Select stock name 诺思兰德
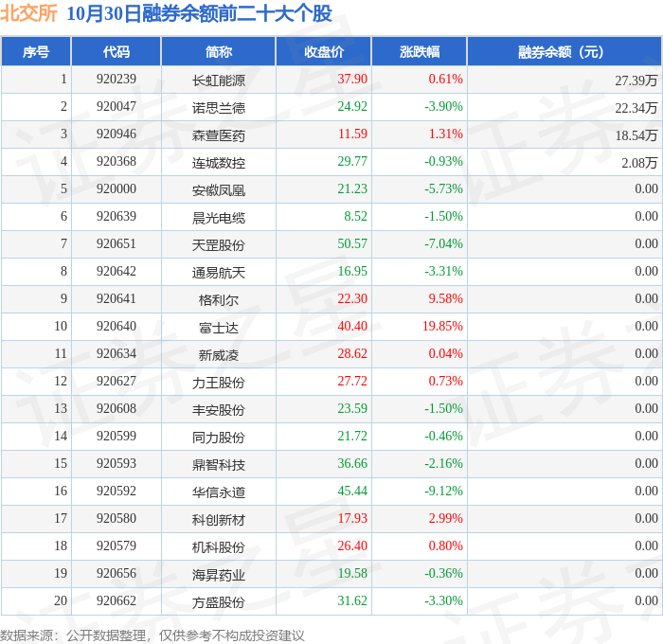The height and width of the screenshot is (644, 663). [219, 108]
